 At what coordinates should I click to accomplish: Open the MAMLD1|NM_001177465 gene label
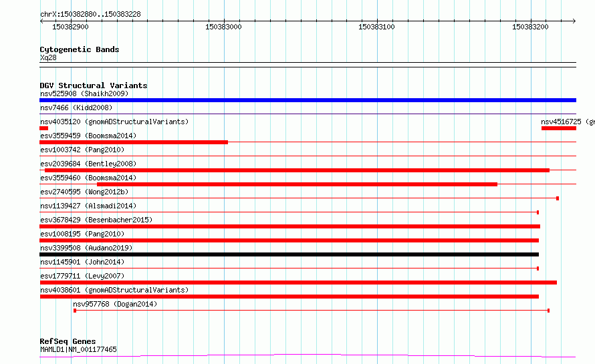click(78, 349)
